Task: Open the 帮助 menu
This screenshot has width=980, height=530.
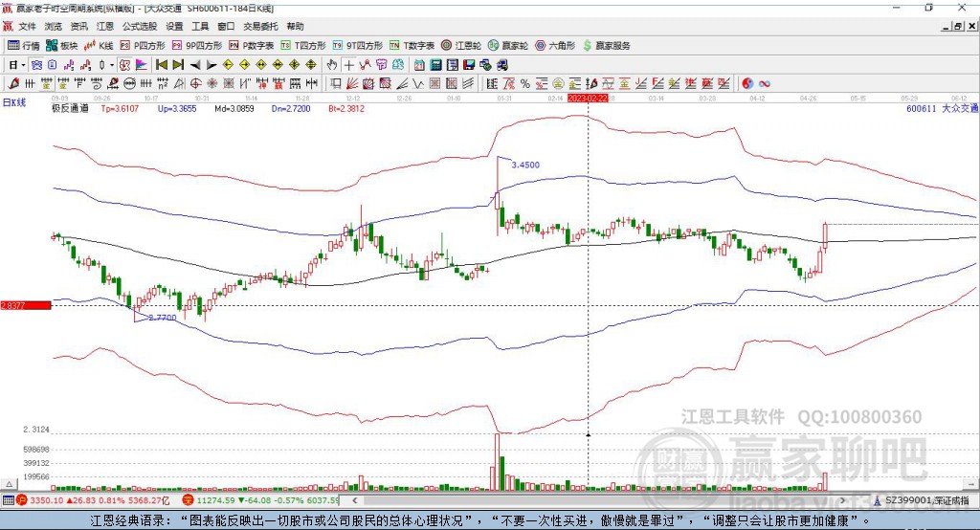Action: (x=295, y=26)
